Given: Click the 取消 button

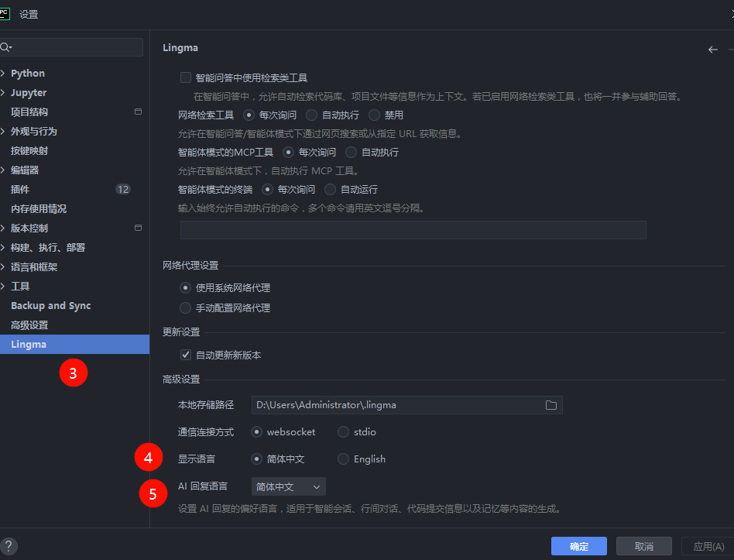Looking at the screenshot, I should click(644, 546).
